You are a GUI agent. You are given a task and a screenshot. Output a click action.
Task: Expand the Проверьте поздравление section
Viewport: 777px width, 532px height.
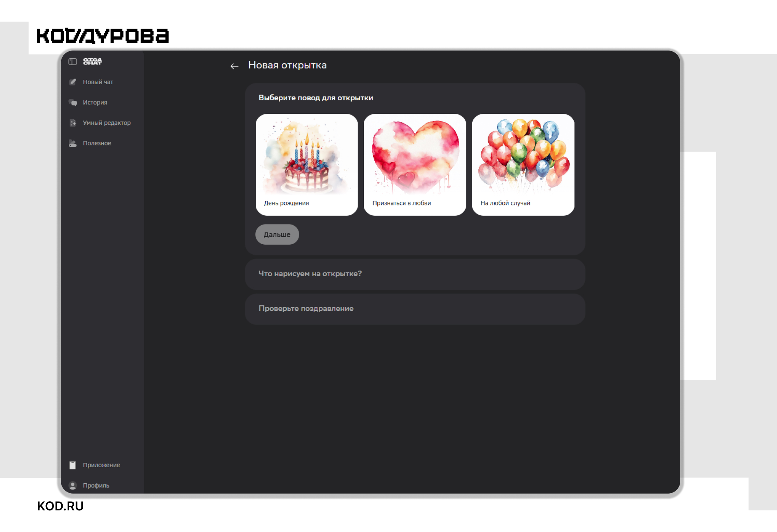[415, 309]
